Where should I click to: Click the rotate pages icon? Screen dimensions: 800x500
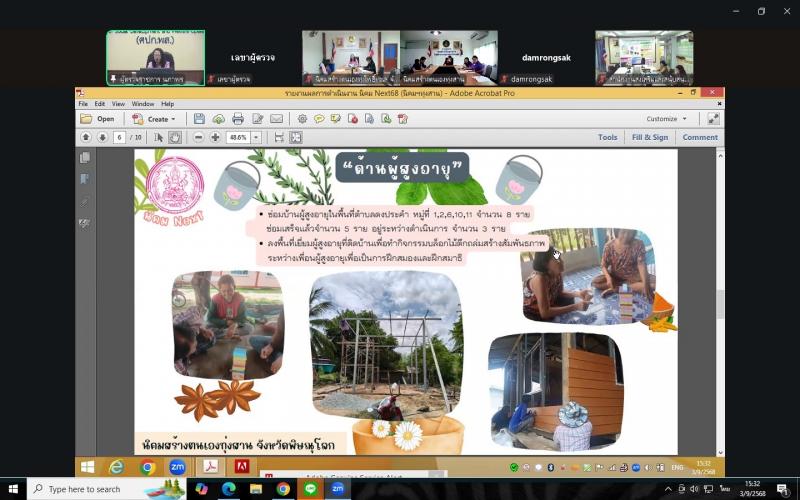(x=403, y=119)
